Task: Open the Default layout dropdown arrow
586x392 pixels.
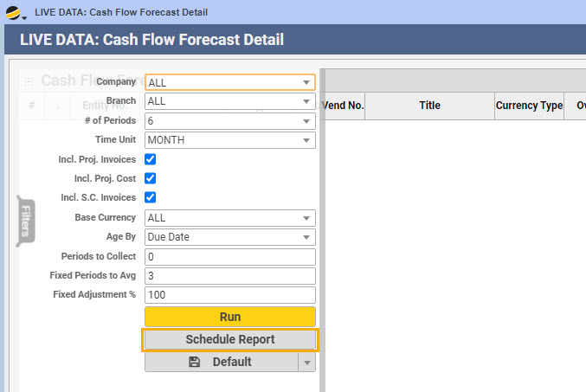Action: coord(306,363)
